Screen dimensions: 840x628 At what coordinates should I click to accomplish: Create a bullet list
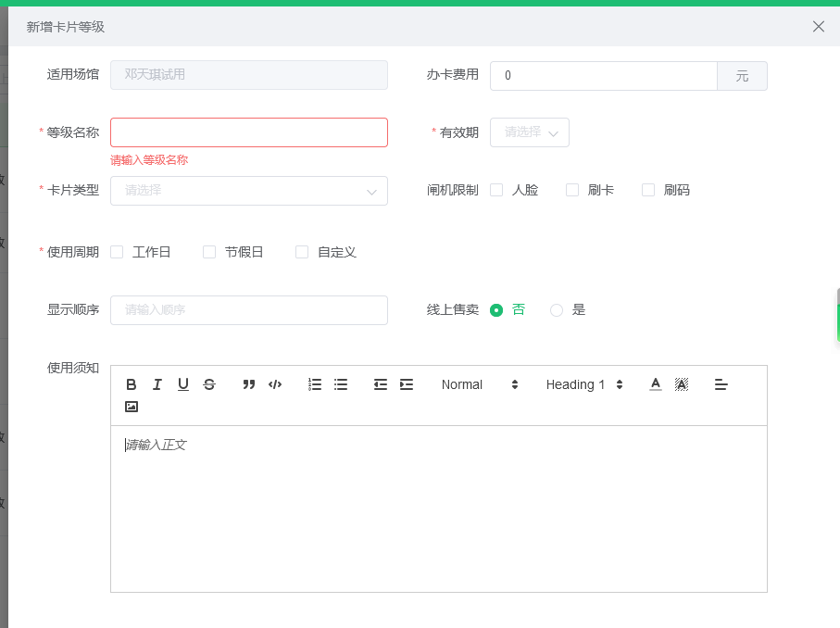(340, 384)
